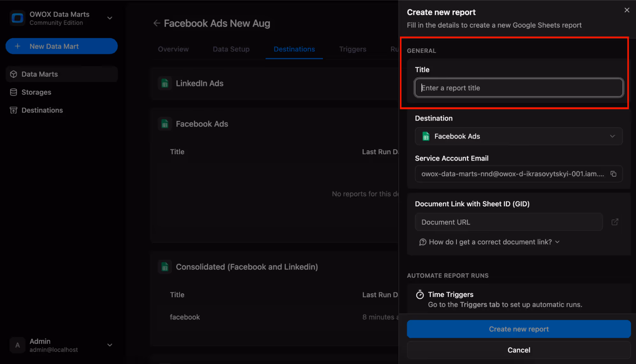This screenshot has height=364, width=636.
Task: Expand the OWOX Data Marts project chevron
Action: tap(110, 18)
